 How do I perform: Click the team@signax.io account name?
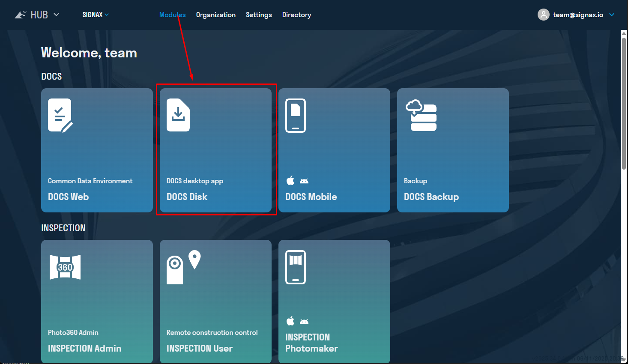pos(578,15)
